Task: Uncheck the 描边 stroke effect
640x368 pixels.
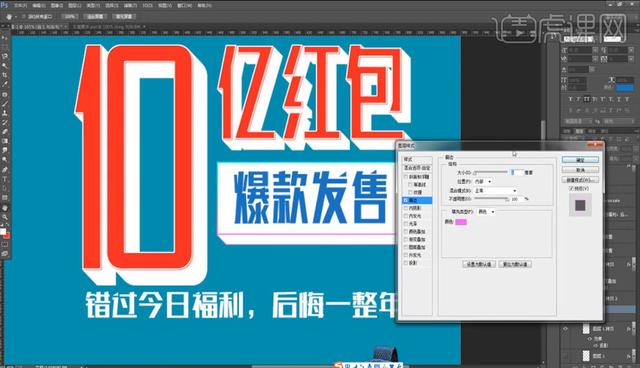Action: point(406,200)
